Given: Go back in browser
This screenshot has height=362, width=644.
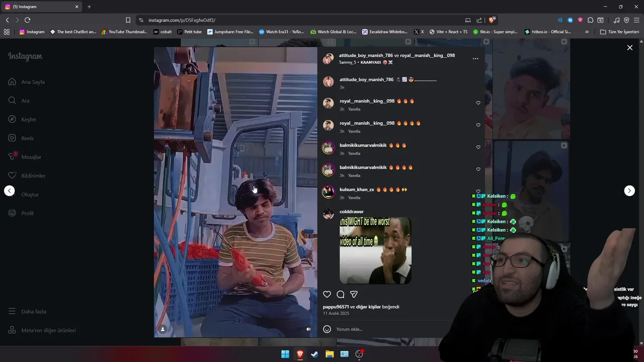Looking at the screenshot, I should tap(7, 20).
